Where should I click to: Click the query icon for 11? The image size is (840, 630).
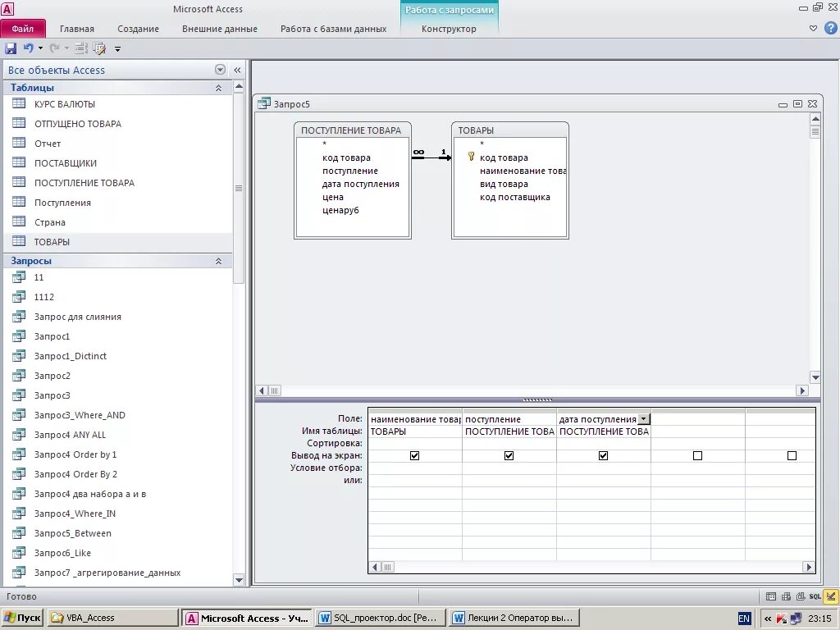point(19,276)
